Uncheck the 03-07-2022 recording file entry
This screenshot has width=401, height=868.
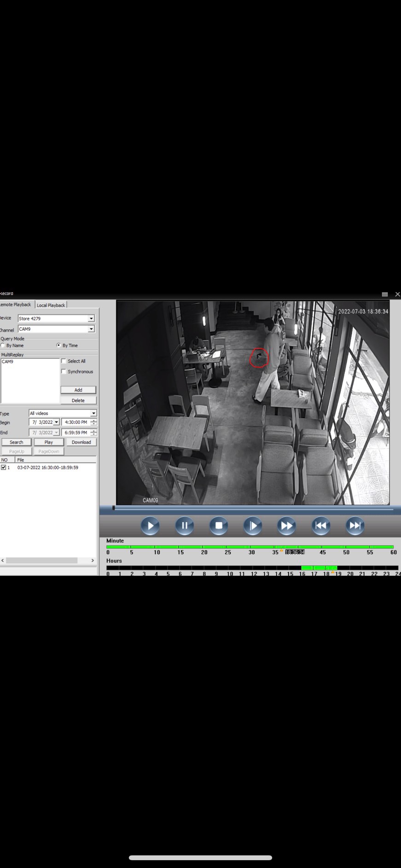(x=4, y=467)
